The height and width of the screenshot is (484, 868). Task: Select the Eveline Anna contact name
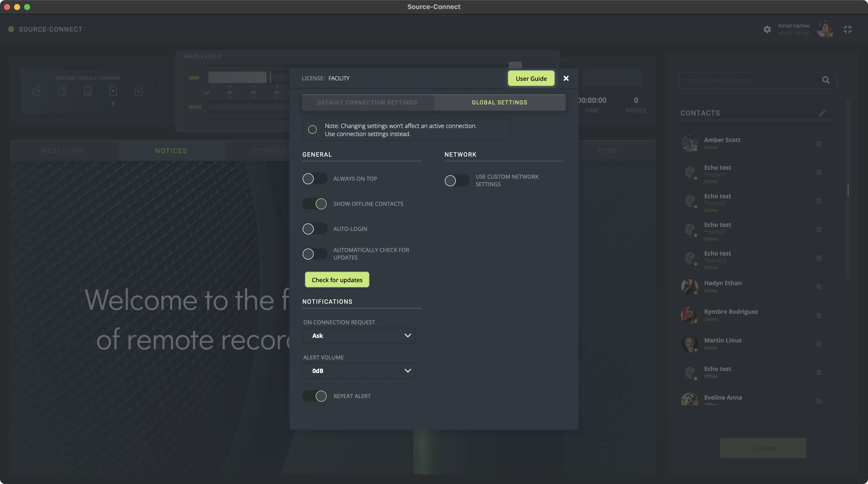click(x=723, y=398)
